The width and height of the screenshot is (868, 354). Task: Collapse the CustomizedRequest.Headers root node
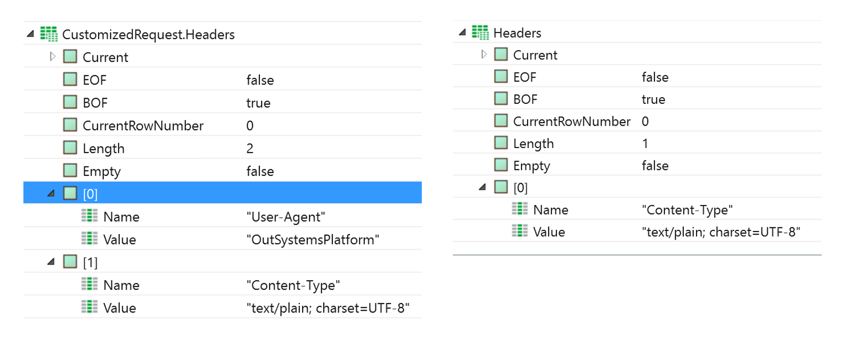click(31, 34)
